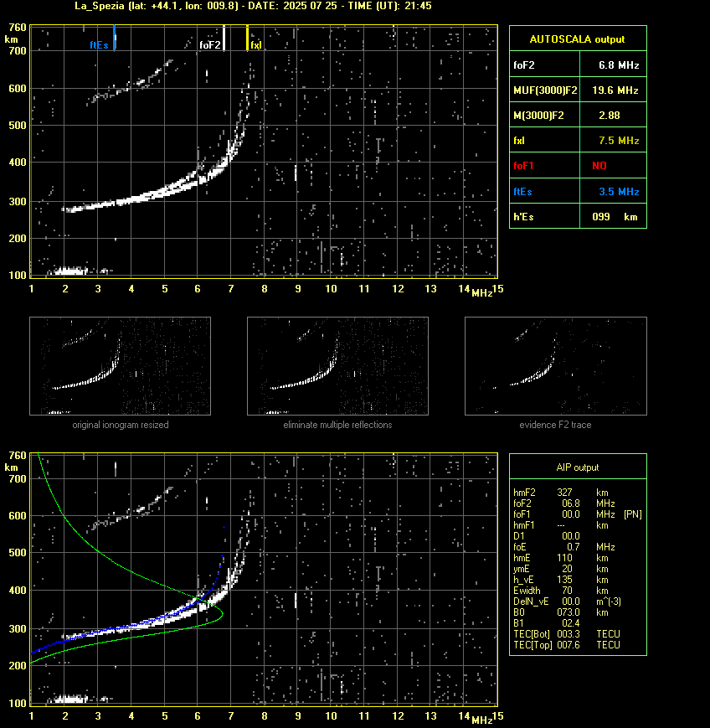Select the Ewidth value '70'
Screen dimensions: 710x728
coord(567,591)
